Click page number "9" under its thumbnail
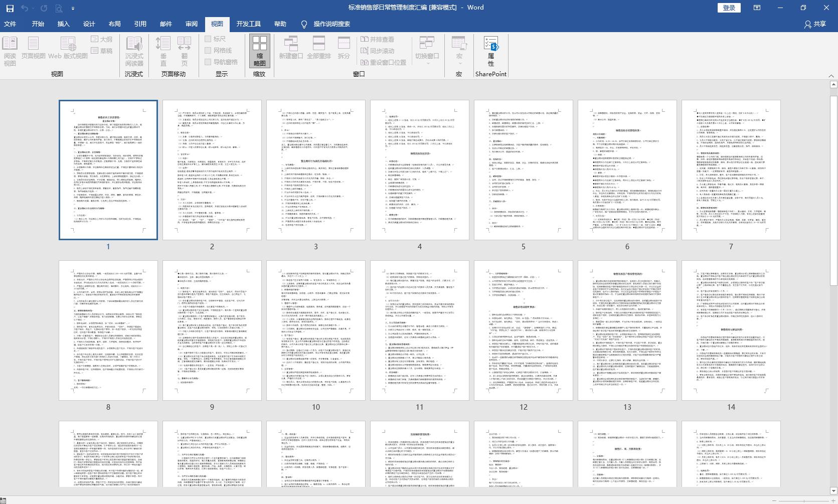The height and width of the screenshot is (504, 838). coord(212,407)
